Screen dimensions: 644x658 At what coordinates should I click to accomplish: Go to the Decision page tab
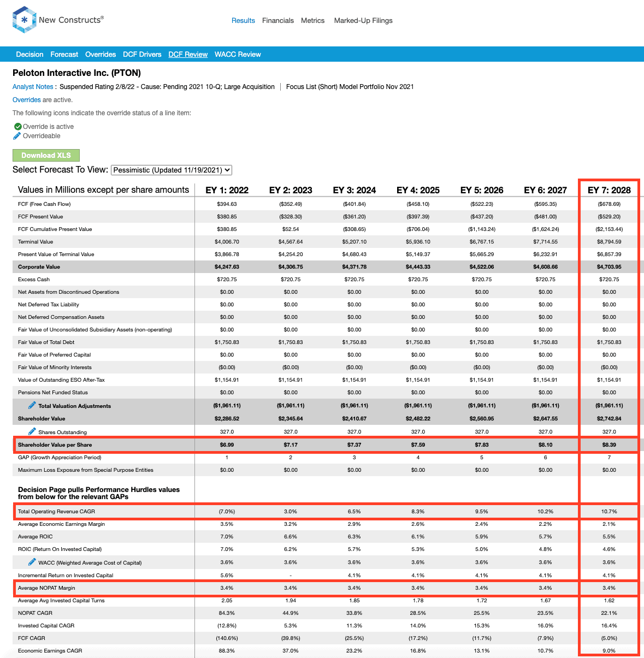point(29,54)
